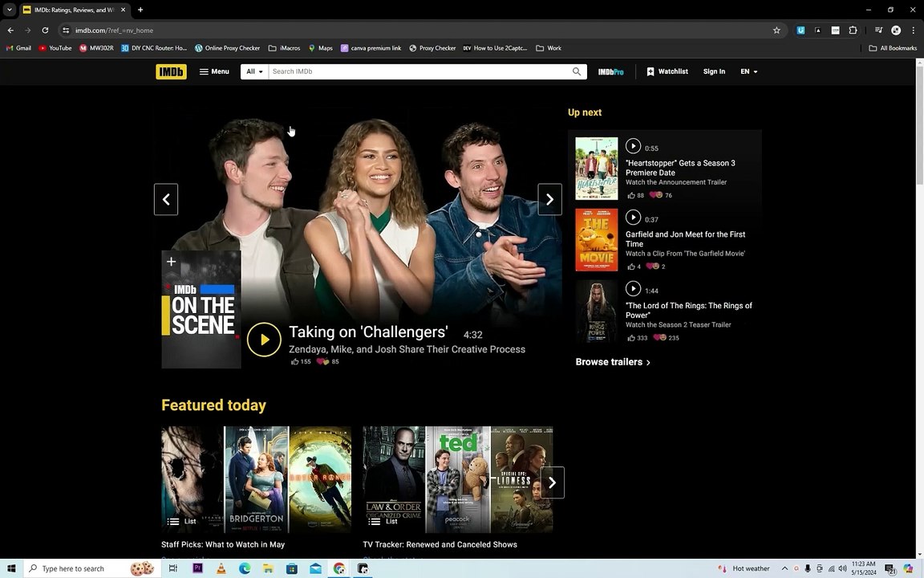Play the Garfield and Jon clip
The height and width of the screenshot is (578, 924).
coord(633,217)
